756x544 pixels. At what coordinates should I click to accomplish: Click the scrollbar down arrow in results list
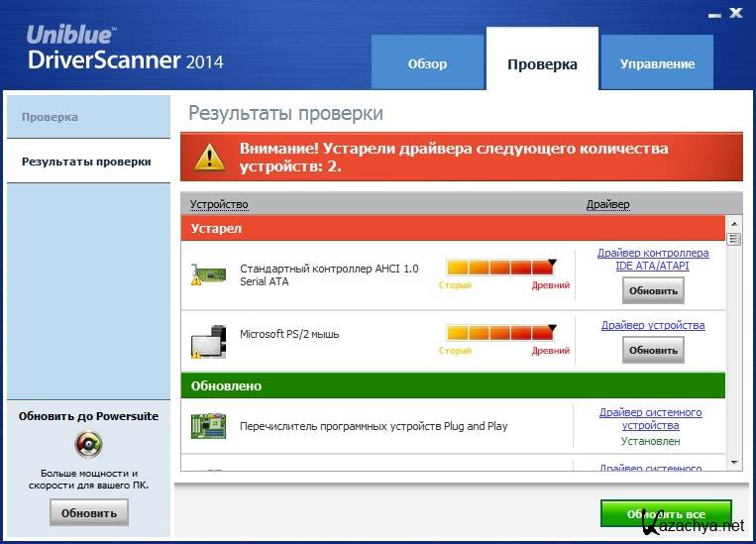click(733, 462)
